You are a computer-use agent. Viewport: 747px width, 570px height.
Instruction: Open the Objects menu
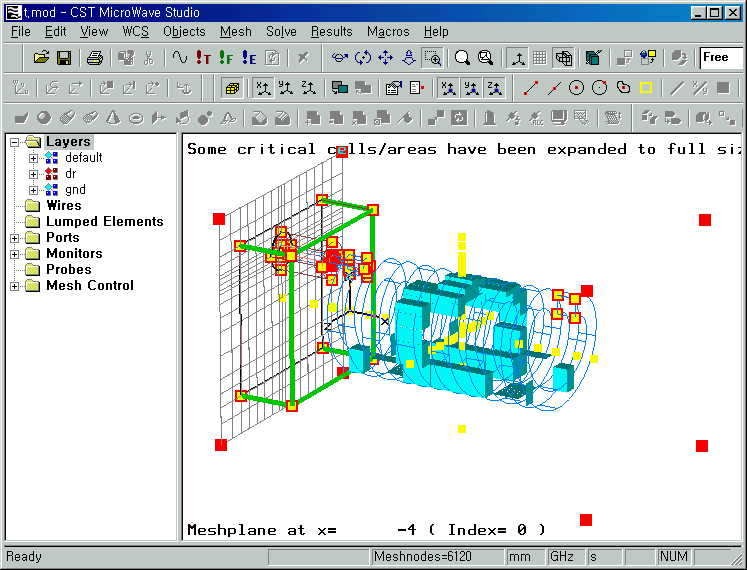pyautogui.click(x=184, y=31)
